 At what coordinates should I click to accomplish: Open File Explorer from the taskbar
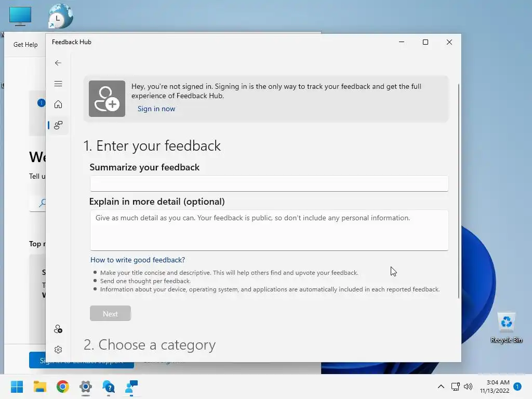(39, 387)
